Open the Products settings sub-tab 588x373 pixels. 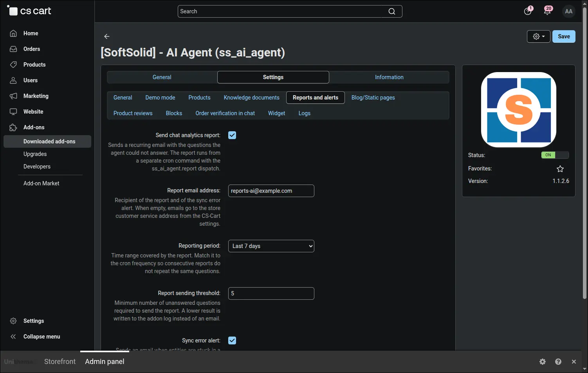(199, 98)
